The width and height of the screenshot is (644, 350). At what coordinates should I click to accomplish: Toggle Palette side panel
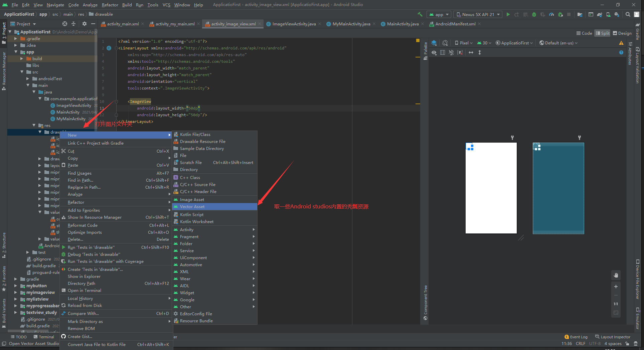pos(425,51)
